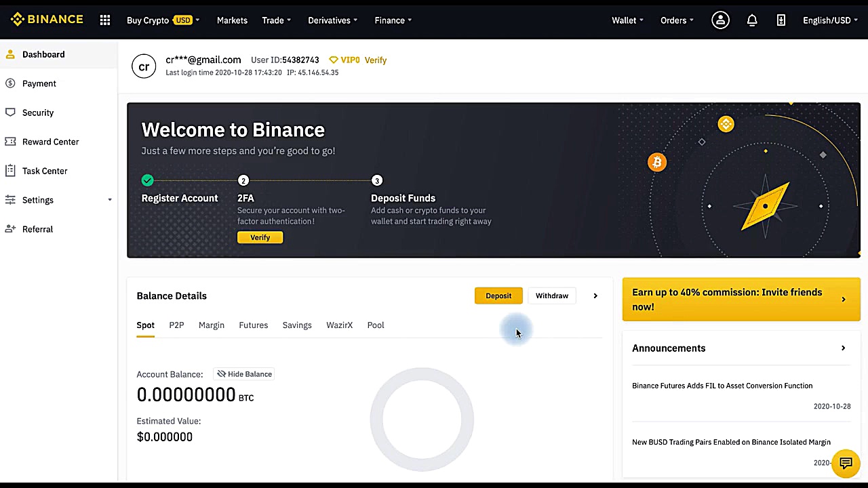Expand the Wallet dropdown
This screenshot has width=868, height=488.
pyautogui.click(x=627, y=20)
